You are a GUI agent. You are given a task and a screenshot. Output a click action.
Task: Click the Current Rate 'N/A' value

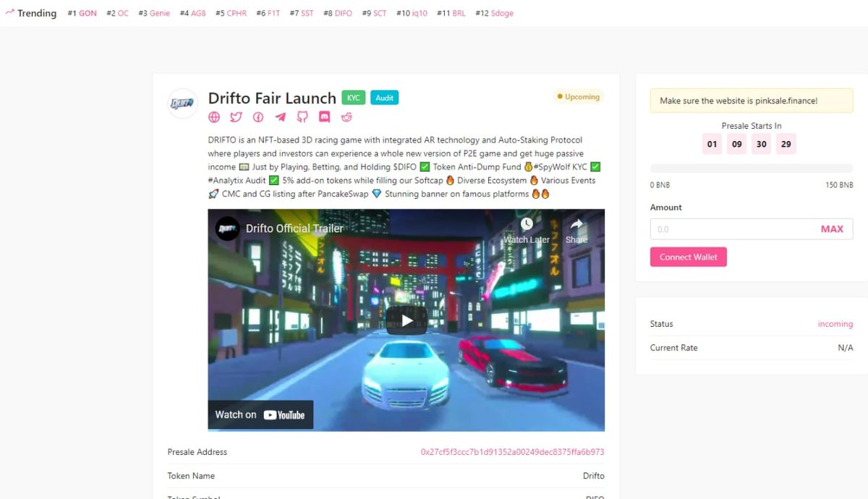[x=846, y=348]
